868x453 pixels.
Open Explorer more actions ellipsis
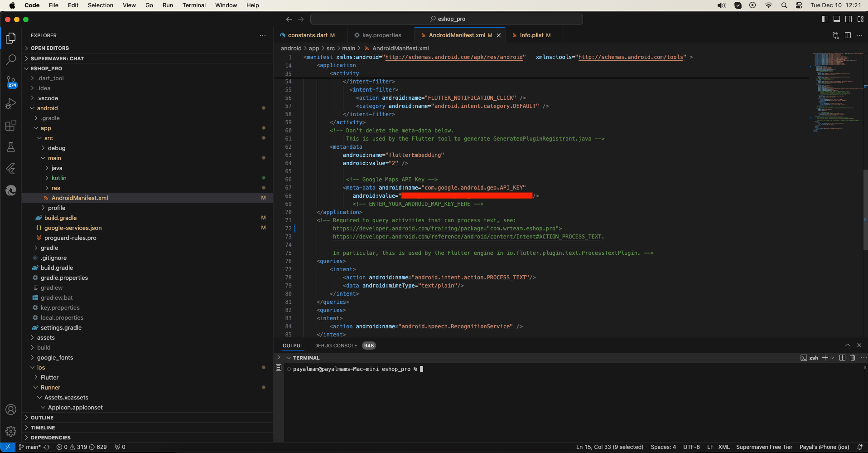tap(263, 35)
